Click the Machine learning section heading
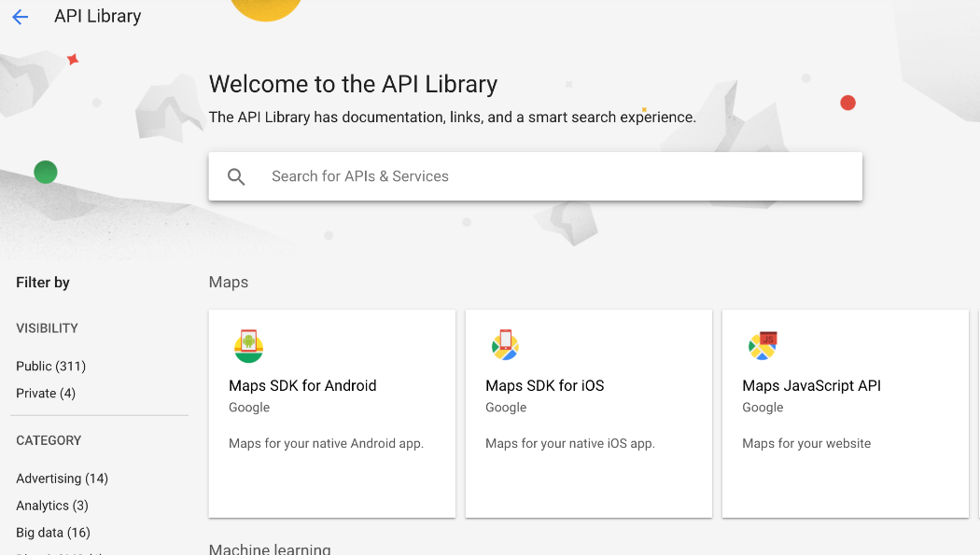The width and height of the screenshot is (980, 555). click(270, 548)
